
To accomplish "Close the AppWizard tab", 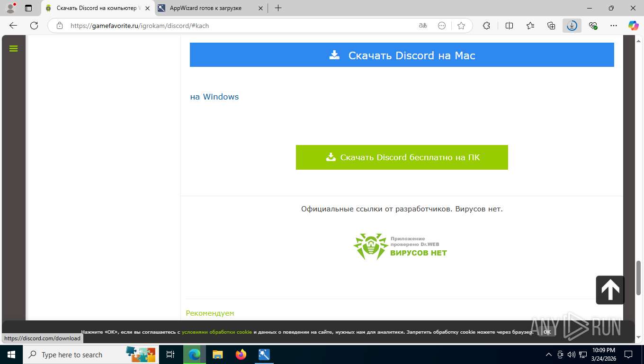I will [x=260, y=8].
